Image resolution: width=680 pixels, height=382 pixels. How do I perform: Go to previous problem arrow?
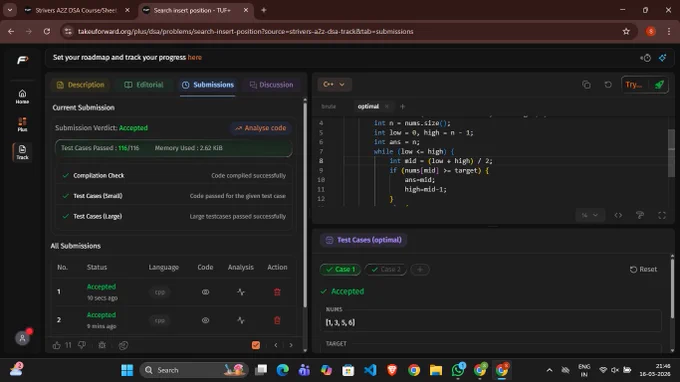click(x=276, y=345)
